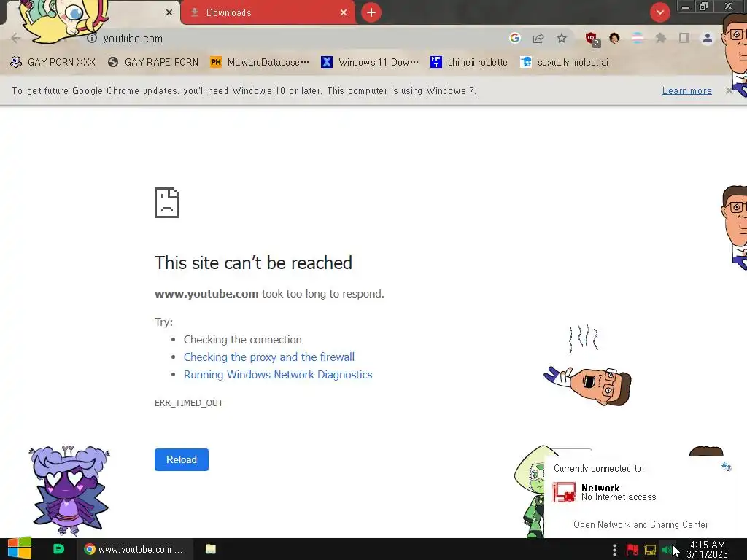The width and height of the screenshot is (747, 560).
Task: Open File Explorer from the taskbar
Action: tap(211, 549)
